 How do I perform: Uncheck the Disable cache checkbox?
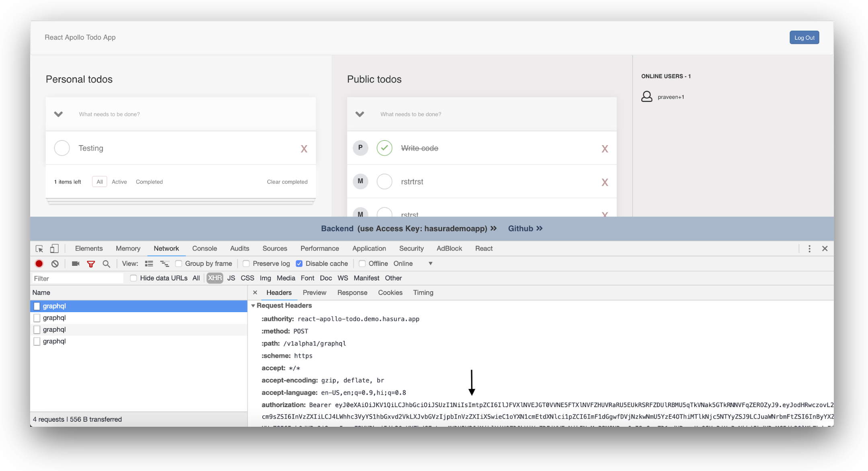click(x=299, y=263)
